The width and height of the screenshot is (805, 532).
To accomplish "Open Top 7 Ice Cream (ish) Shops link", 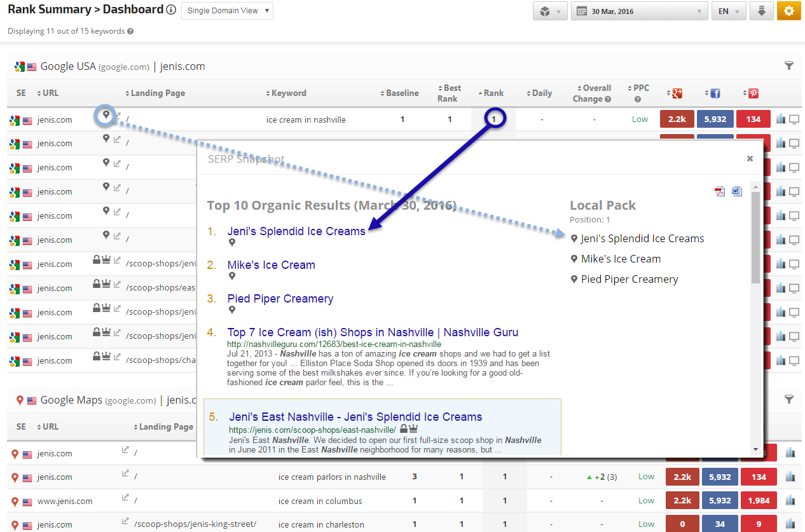I will click(x=373, y=332).
